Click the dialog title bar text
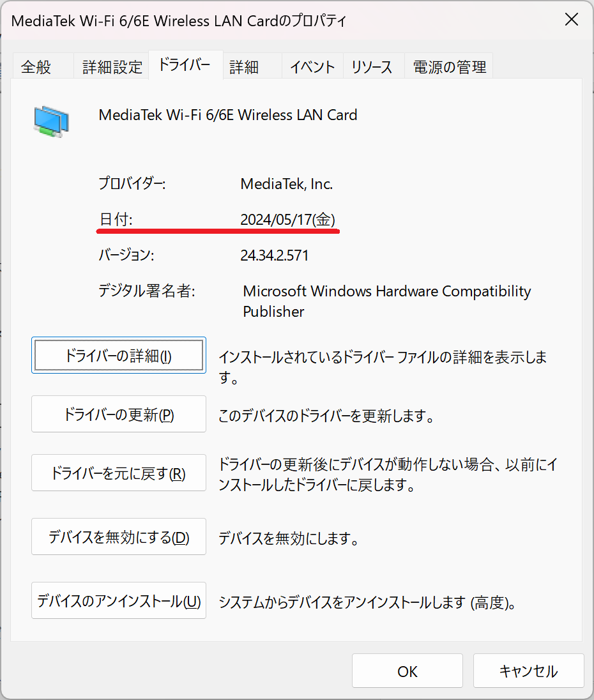This screenshot has width=594, height=700. point(178,20)
